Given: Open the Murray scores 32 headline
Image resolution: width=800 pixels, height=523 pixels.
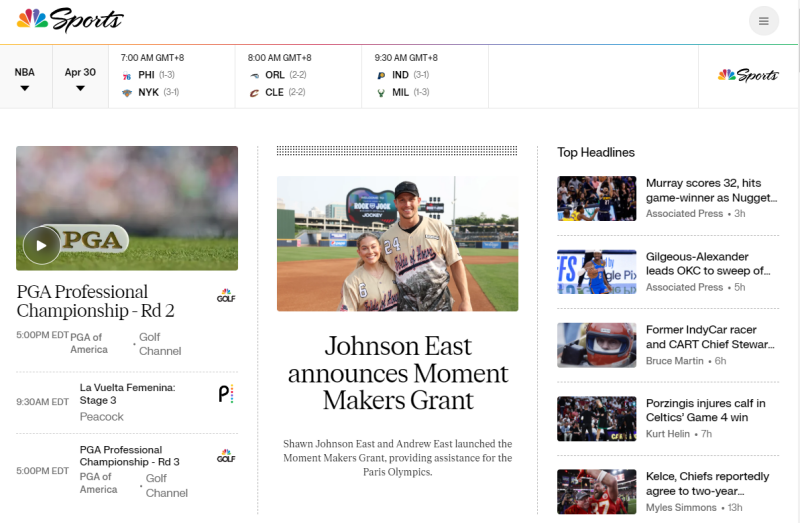Looking at the screenshot, I should [710, 190].
